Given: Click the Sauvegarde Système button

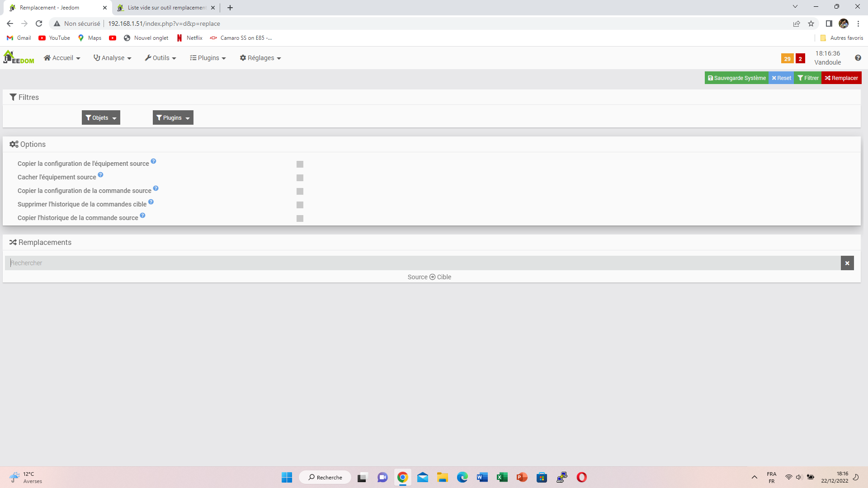Looking at the screenshot, I should point(736,78).
